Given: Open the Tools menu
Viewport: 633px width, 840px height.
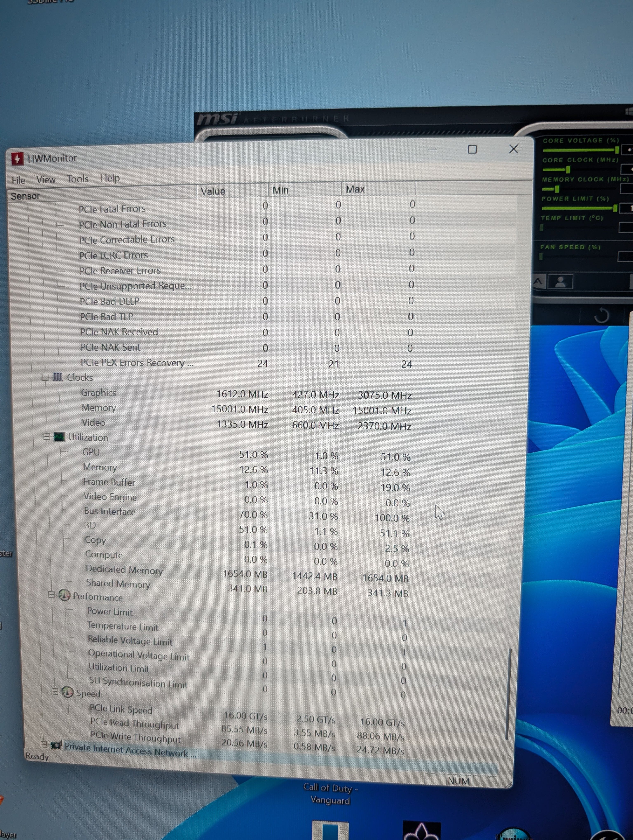Looking at the screenshot, I should [77, 179].
